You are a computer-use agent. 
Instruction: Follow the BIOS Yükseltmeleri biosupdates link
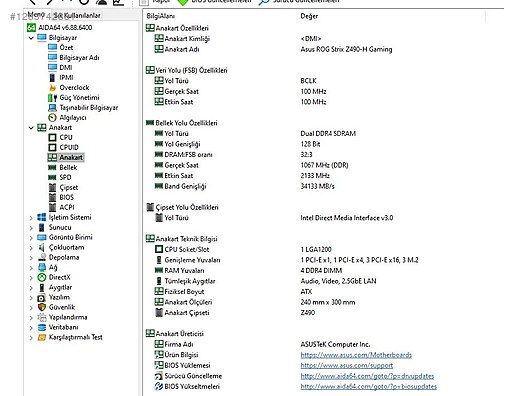click(368, 387)
